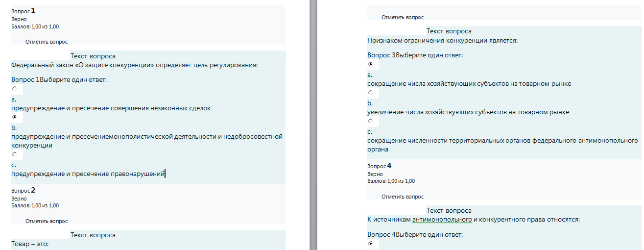Click Отметить вопрос above Признаком ограничения question
644x250 pixels.
(403, 17)
